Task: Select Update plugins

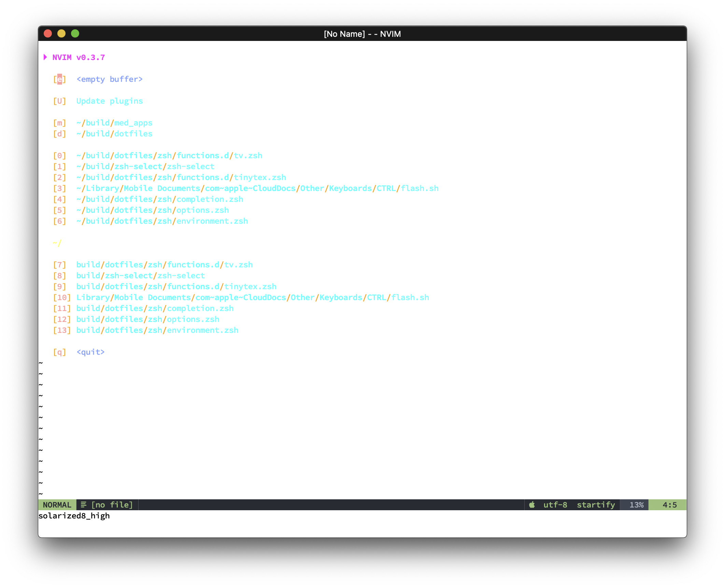Action: (x=109, y=101)
